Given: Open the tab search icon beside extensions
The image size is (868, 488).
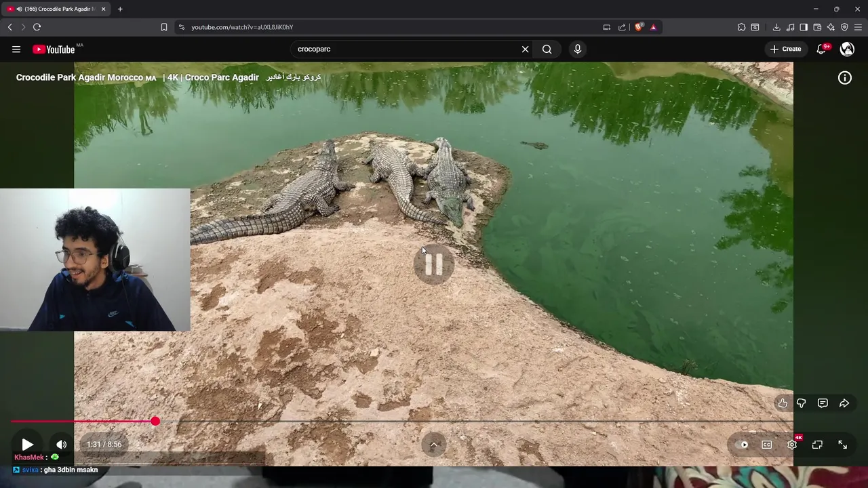Looking at the screenshot, I should coord(755,27).
